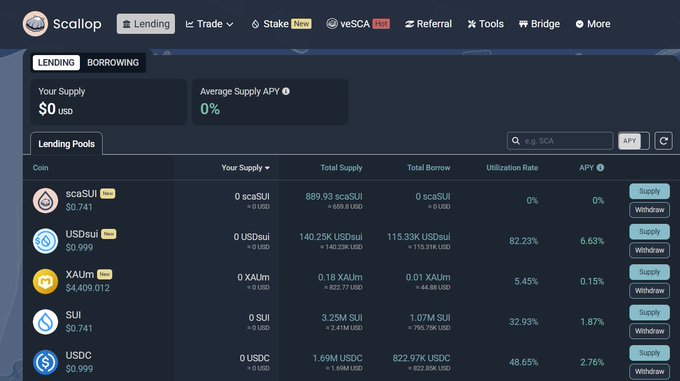Image resolution: width=680 pixels, height=381 pixels.
Task: Click the Coin column header
Action: coord(40,168)
